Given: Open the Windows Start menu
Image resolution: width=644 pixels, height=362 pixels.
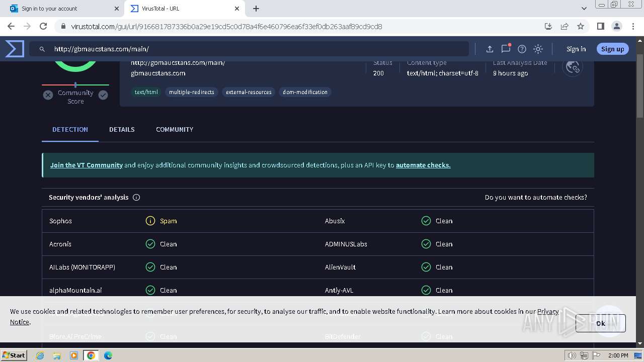Looking at the screenshot, I should (x=14, y=355).
